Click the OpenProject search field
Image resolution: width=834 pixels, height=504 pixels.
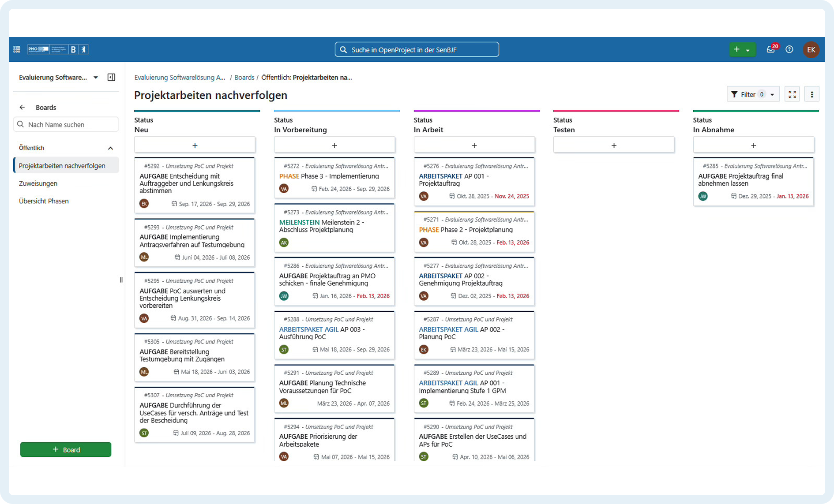click(417, 49)
